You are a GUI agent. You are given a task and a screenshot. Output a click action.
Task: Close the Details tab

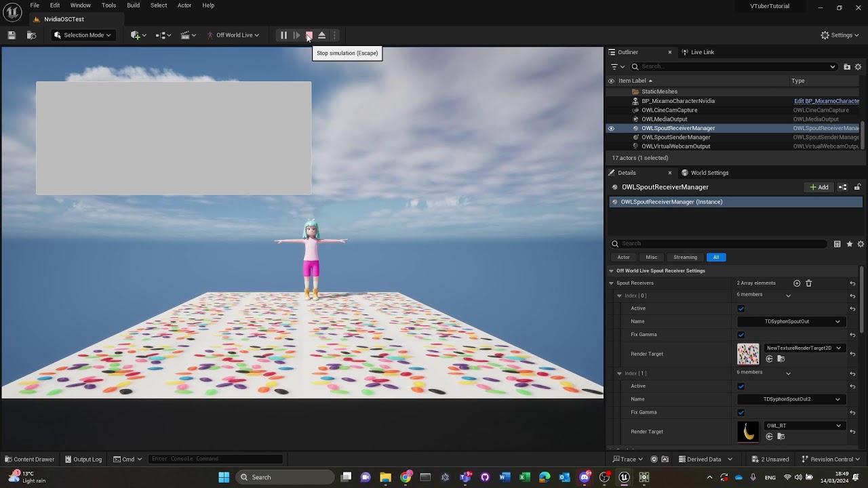click(670, 173)
